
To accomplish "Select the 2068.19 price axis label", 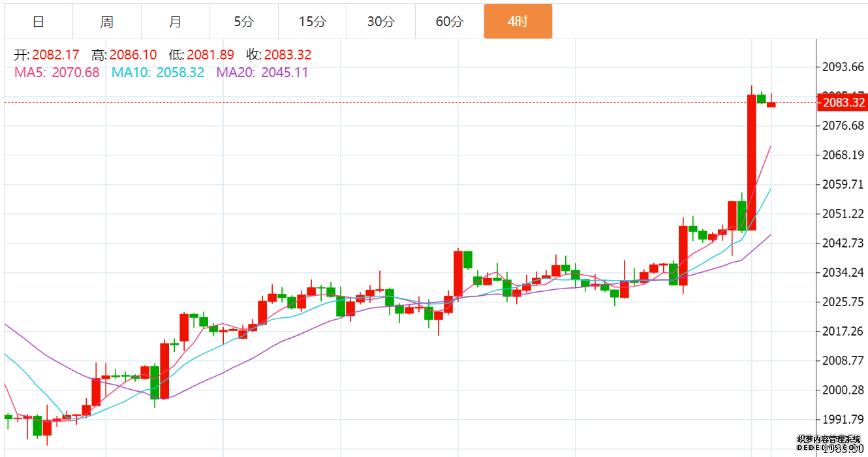I will pyautogui.click(x=844, y=155).
